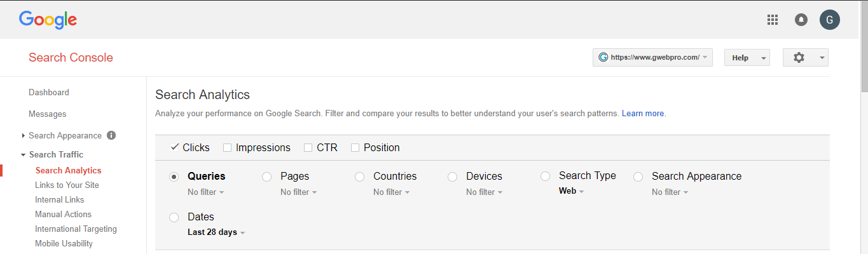868x254 pixels.
Task: Open the Google apps grid icon
Action: (773, 20)
